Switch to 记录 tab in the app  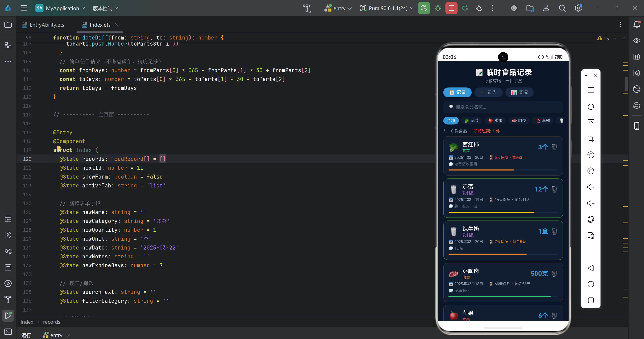[457, 92]
